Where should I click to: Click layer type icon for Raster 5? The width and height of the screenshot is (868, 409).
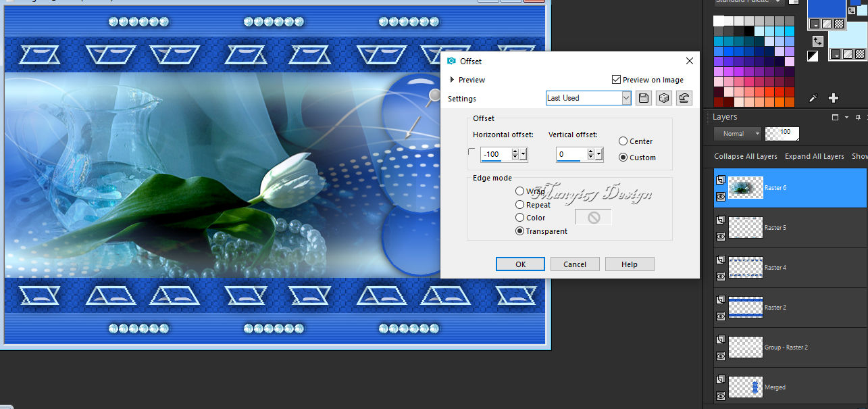click(x=721, y=220)
